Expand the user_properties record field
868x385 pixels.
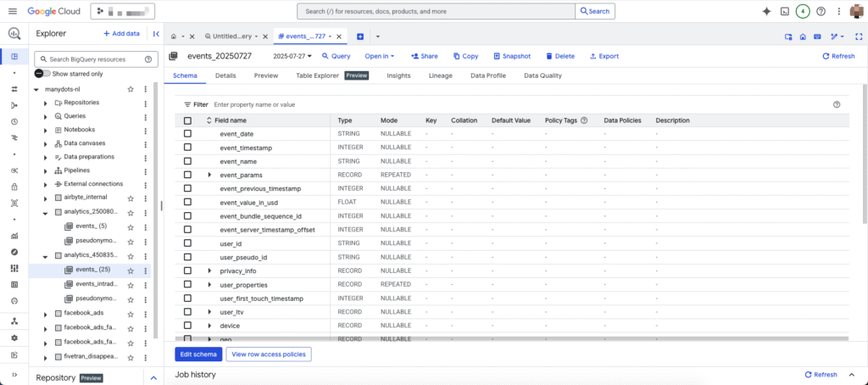210,284
